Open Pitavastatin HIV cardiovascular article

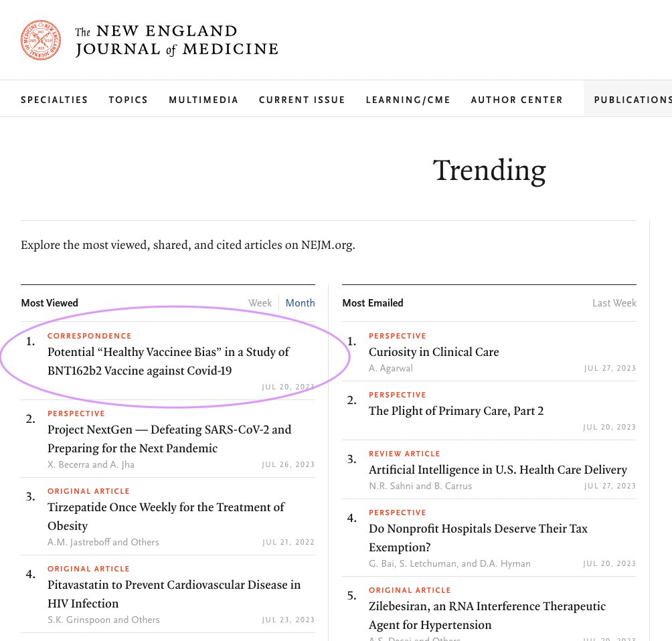(x=174, y=593)
